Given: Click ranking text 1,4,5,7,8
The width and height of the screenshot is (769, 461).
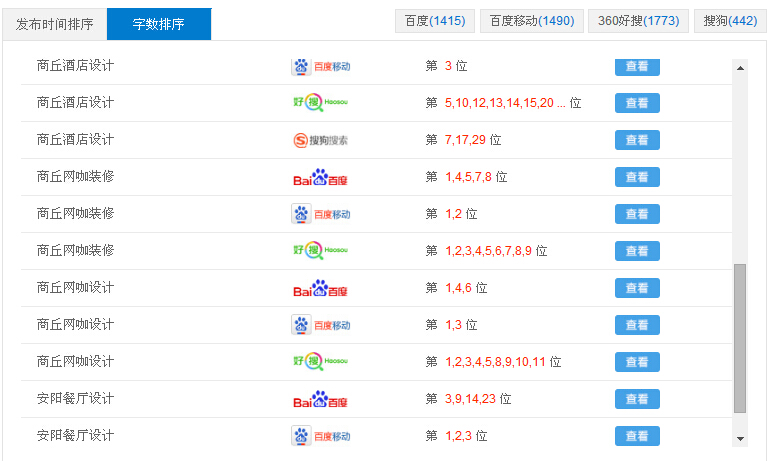Looking at the screenshot, I should 468,177.
